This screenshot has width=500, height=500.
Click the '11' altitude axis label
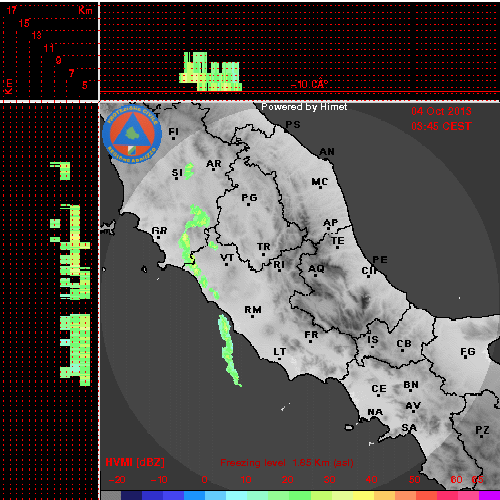(x=49, y=48)
